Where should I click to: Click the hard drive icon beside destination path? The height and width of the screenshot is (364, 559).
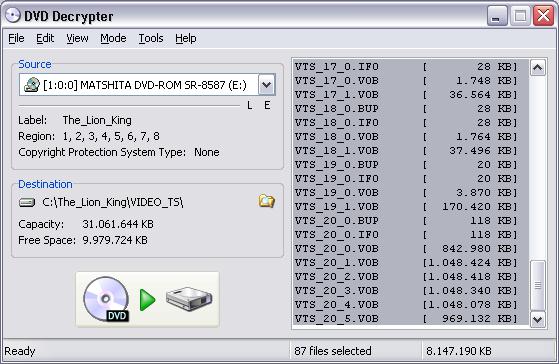pyautogui.click(x=27, y=202)
